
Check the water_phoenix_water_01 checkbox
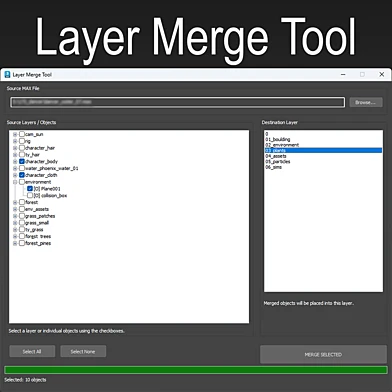22,168
